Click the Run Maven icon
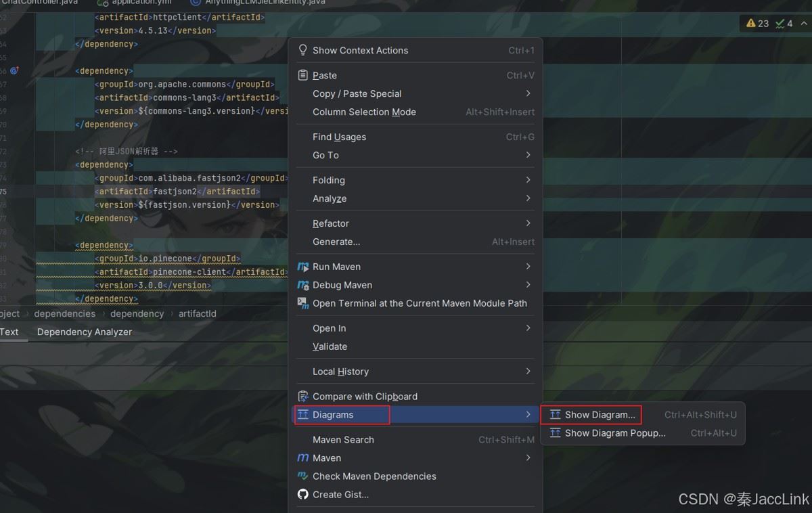 coord(303,267)
